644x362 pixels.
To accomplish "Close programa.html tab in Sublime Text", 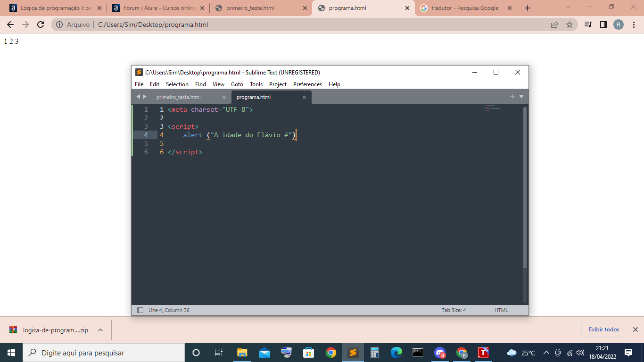I will click(304, 97).
